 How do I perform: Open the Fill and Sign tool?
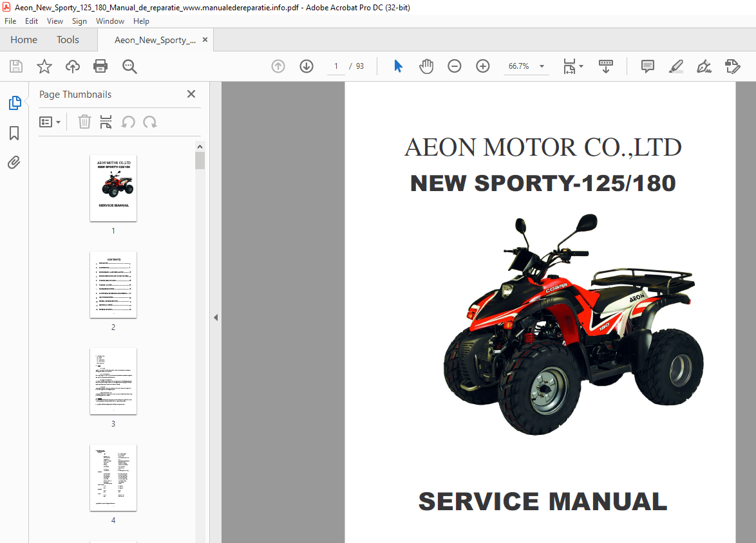click(x=704, y=66)
